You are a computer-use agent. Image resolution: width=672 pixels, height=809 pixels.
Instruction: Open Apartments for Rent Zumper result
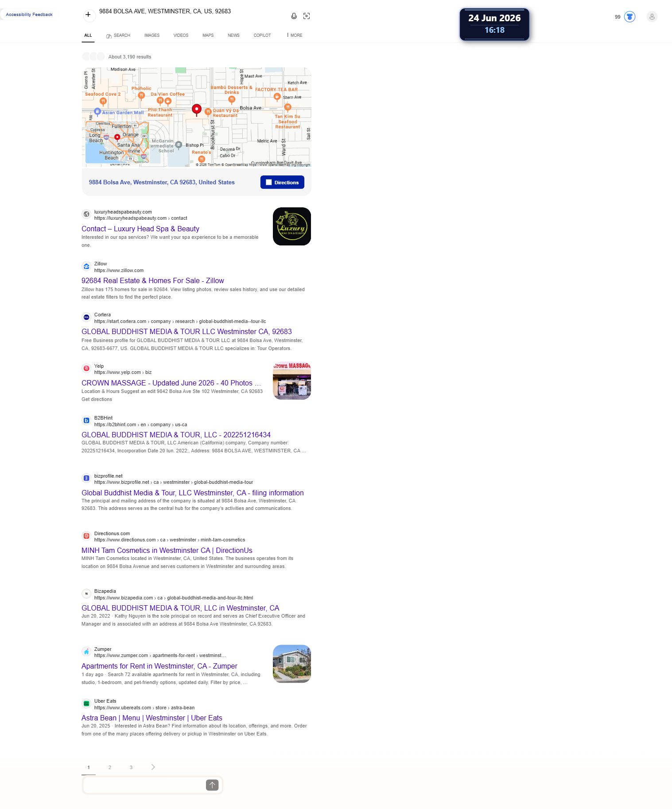[159, 666]
